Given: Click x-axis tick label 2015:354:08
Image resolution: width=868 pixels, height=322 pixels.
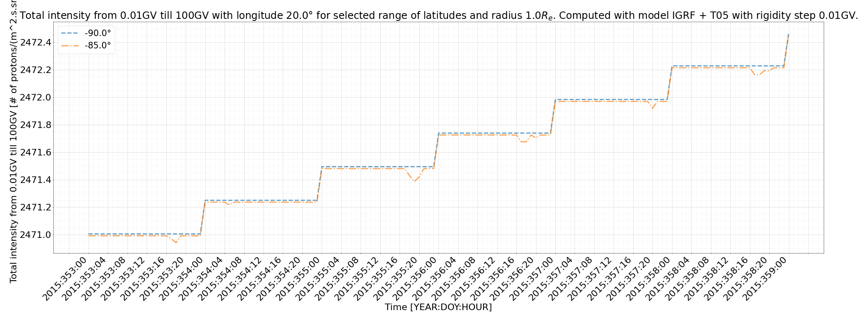Looking at the screenshot, I should (221, 279).
